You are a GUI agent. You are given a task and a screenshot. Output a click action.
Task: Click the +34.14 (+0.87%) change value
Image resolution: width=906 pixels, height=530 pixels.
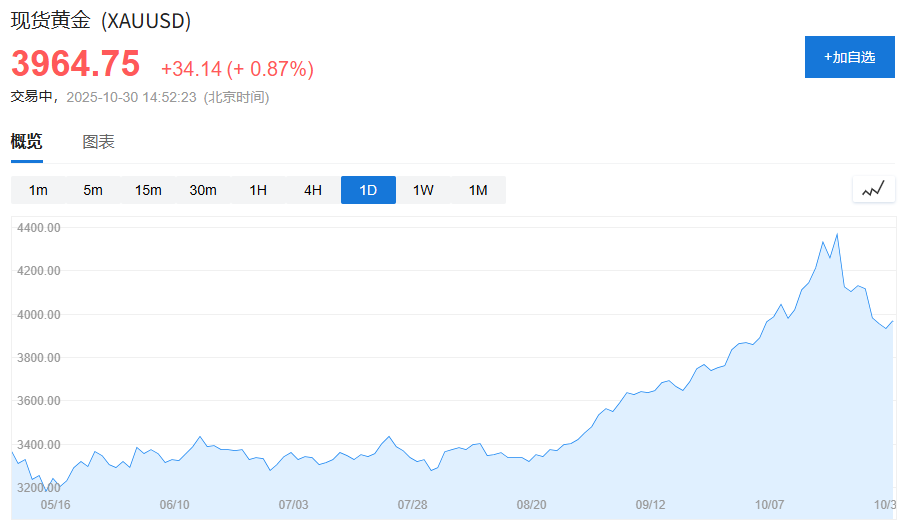(x=237, y=69)
